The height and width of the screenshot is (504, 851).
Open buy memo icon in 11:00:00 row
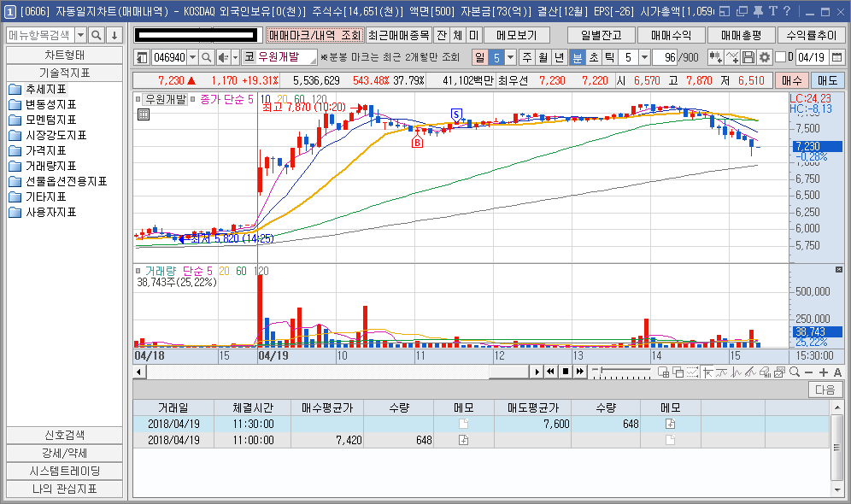click(x=463, y=440)
